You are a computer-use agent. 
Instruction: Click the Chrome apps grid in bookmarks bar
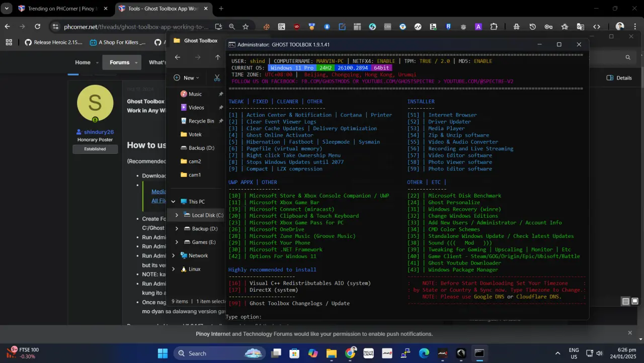9,42
